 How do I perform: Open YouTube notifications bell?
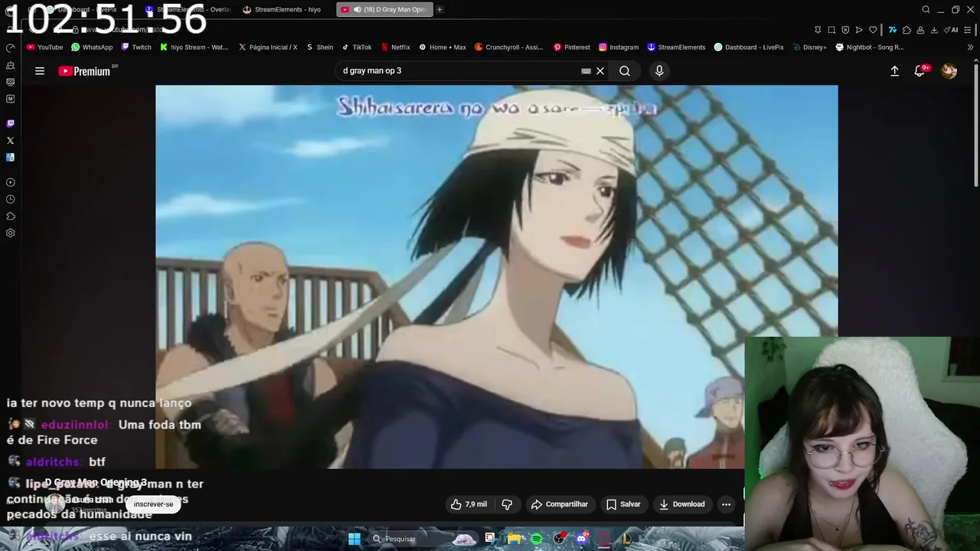(920, 71)
